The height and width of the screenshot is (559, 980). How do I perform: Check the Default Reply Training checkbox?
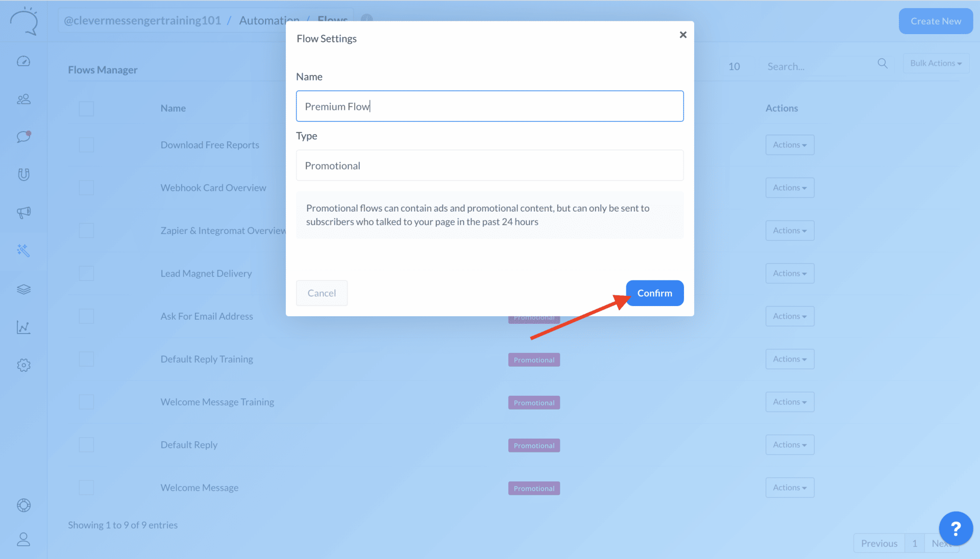(86, 359)
